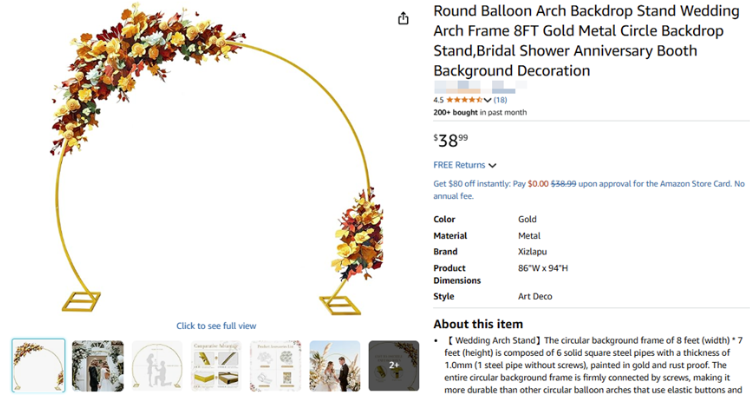Click the product title text
The width and height of the screenshot is (750, 399).
click(x=586, y=41)
